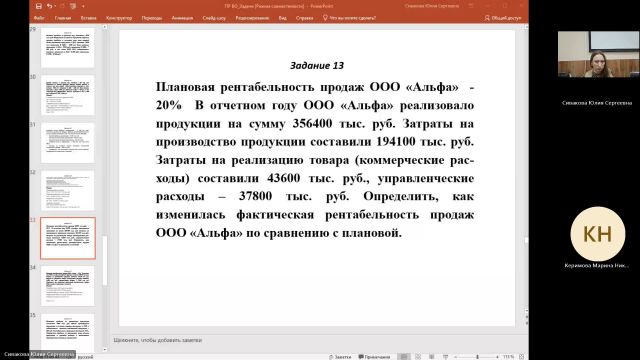The height and width of the screenshot is (360, 640).
Task: Click scroll-up arrow of thumbnail pane
Action: click(105, 27)
